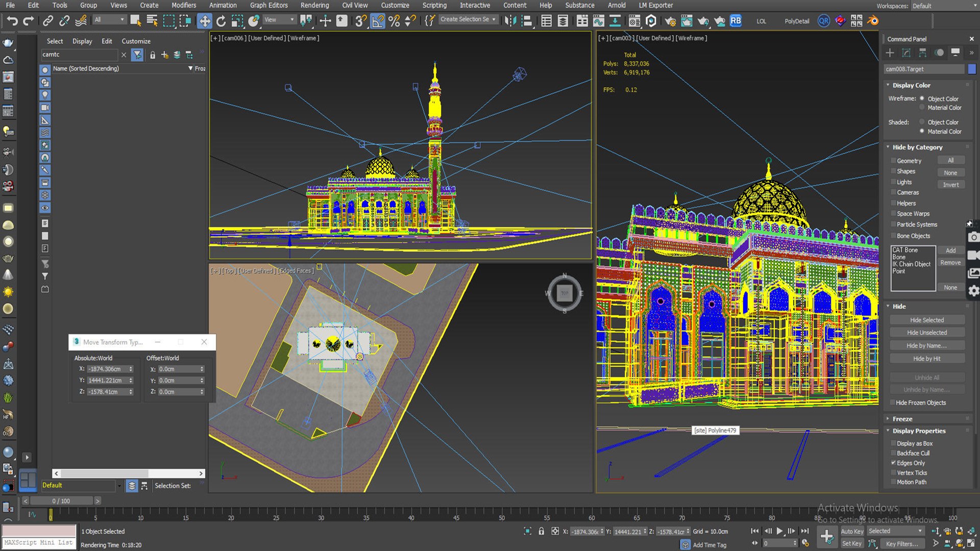
Task: Toggle the Hide Frozen Objects checkbox
Action: pyautogui.click(x=892, y=403)
